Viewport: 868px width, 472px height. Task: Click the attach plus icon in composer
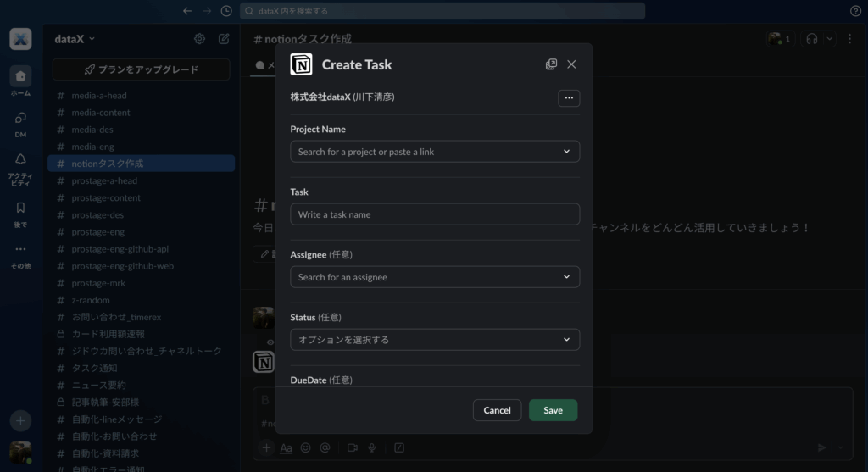266,447
